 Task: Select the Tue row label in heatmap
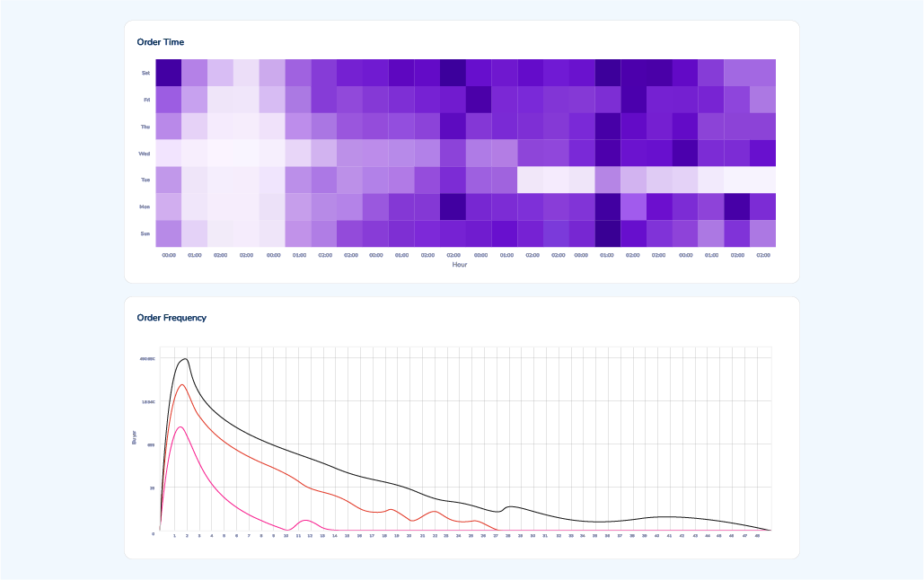tap(145, 180)
